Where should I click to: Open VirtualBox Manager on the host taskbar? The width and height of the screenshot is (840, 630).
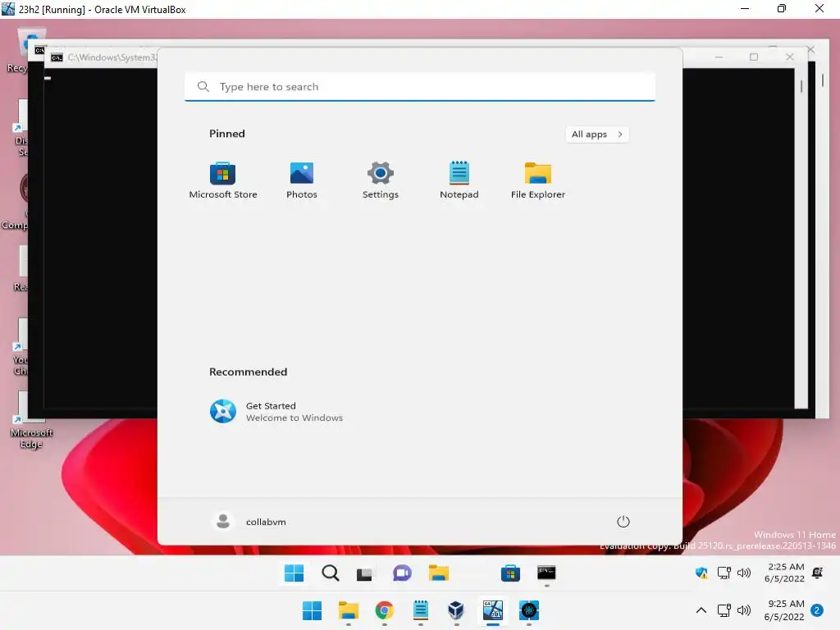click(x=456, y=610)
